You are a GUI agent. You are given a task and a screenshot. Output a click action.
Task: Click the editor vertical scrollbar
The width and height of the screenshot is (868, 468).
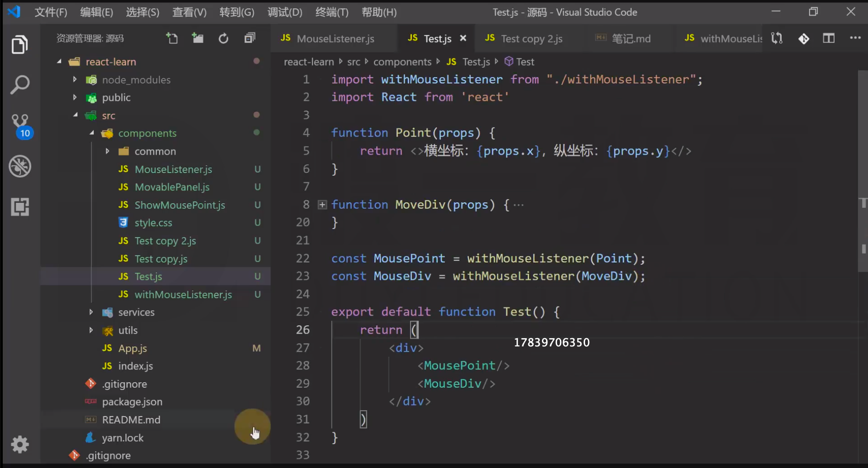(x=862, y=171)
